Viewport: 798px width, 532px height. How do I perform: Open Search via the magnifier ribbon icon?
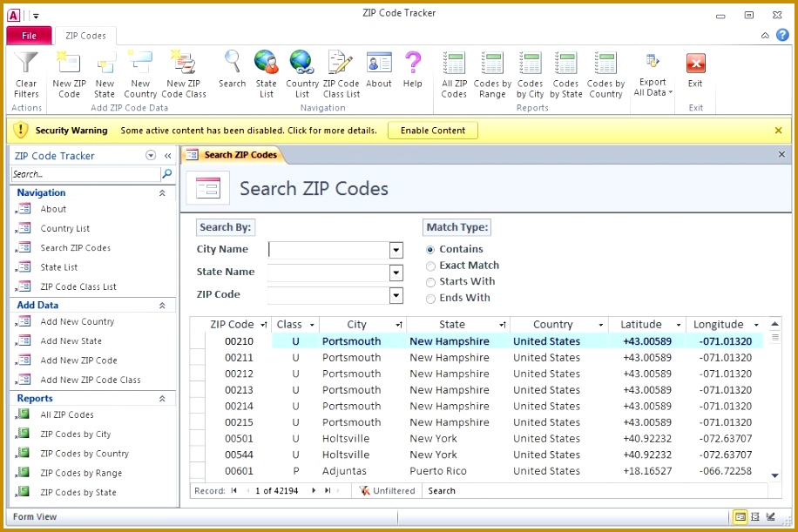[x=232, y=62]
